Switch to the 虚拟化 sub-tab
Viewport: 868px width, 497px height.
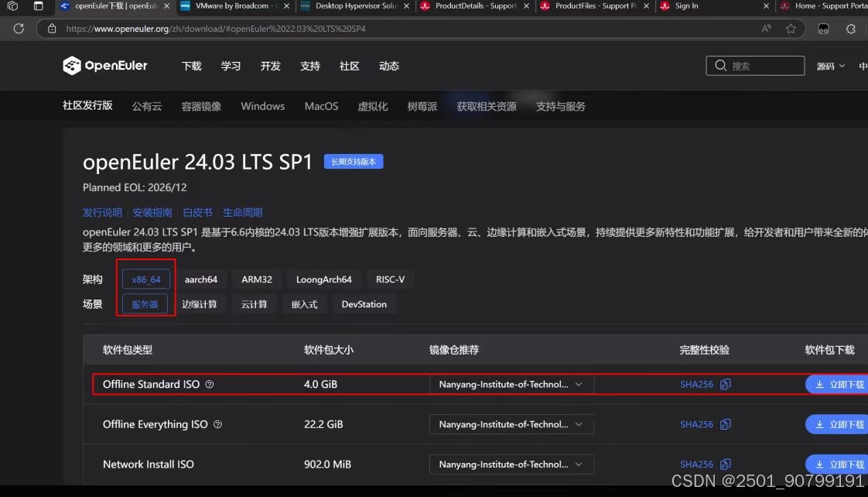click(x=373, y=106)
